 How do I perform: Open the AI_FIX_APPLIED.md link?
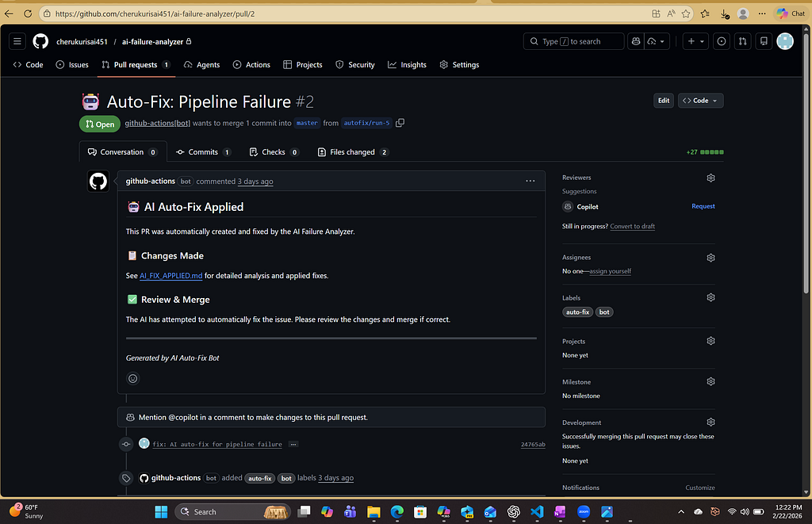point(171,275)
